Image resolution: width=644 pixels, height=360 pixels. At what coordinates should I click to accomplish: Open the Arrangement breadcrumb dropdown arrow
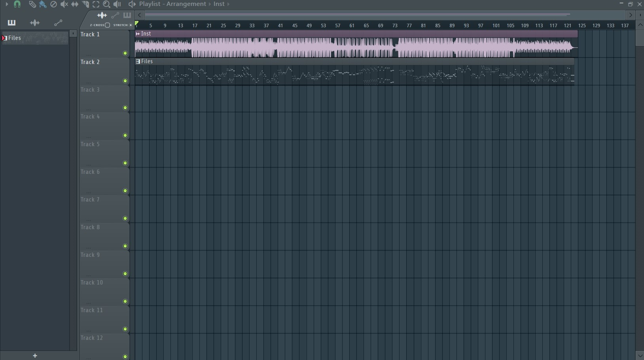[210, 4]
